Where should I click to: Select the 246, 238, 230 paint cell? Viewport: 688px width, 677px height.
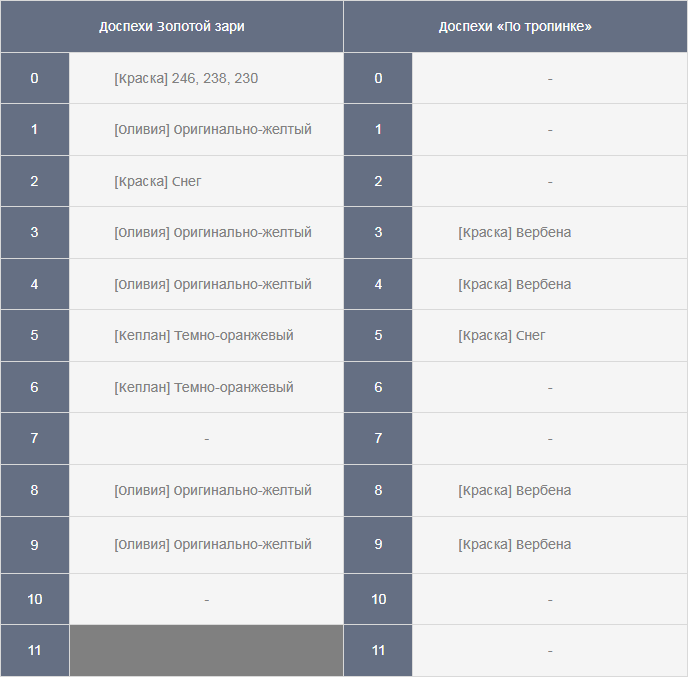point(206,78)
